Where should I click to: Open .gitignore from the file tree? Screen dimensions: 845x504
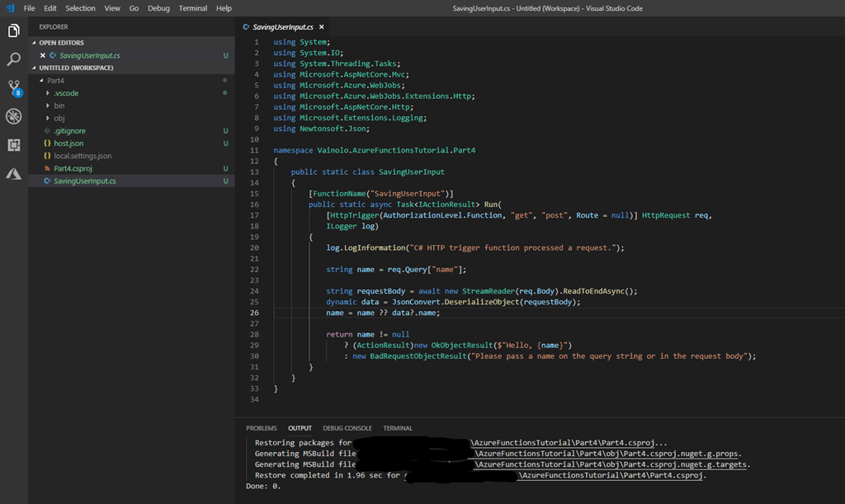click(x=69, y=131)
